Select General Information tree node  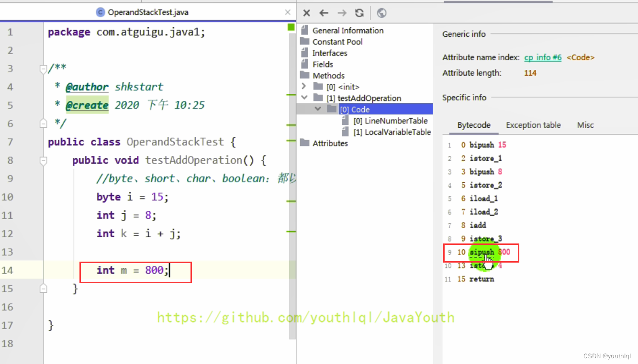[348, 30]
